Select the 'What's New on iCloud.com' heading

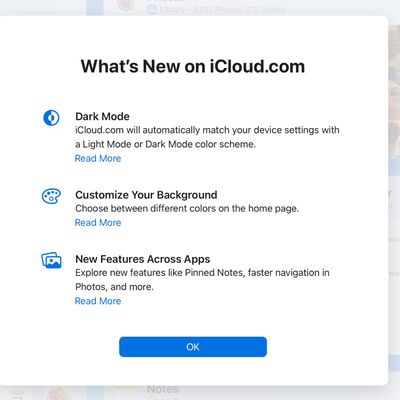coord(193,66)
